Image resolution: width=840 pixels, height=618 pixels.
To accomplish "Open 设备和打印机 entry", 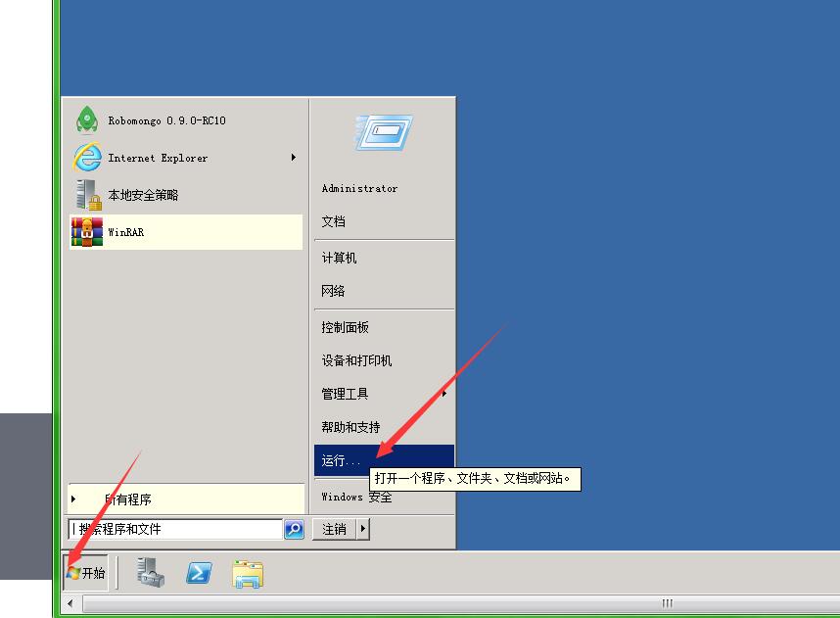I will (357, 360).
